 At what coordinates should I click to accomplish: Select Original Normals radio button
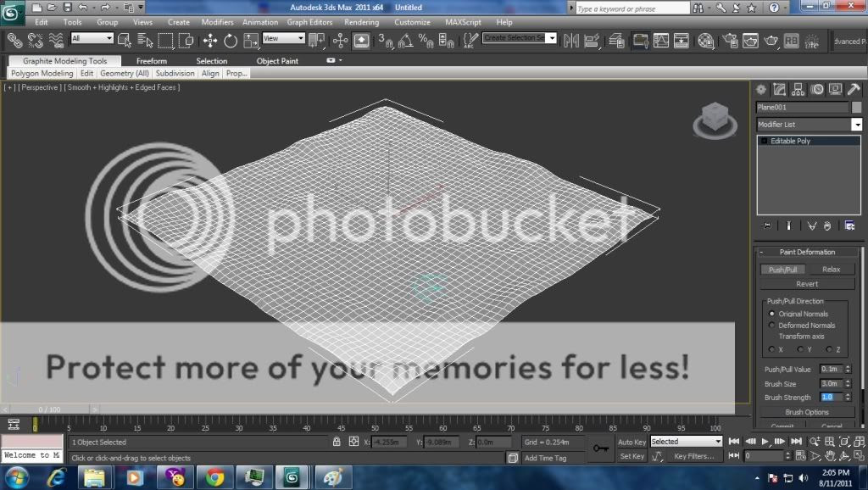771,314
